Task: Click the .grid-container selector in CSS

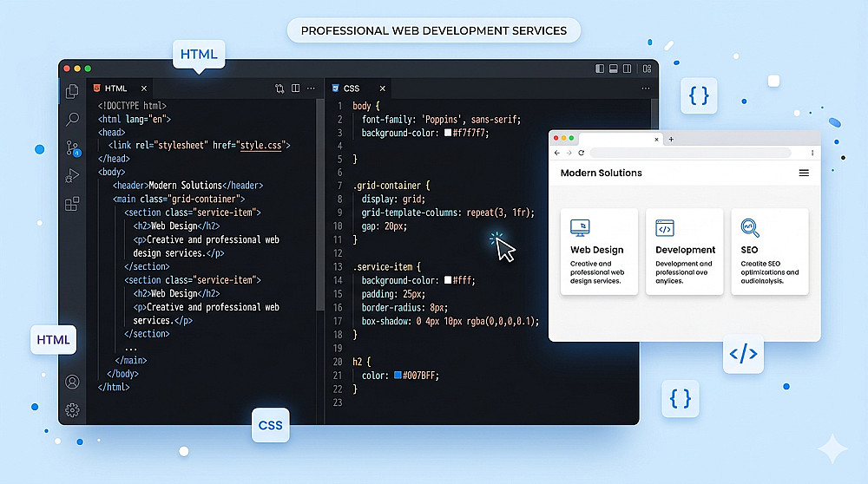Action: click(387, 186)
